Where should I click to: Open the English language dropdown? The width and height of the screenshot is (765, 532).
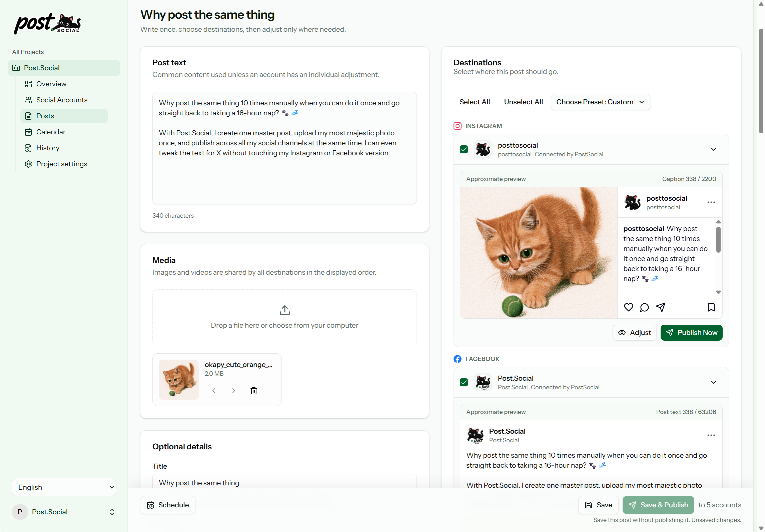64,487
